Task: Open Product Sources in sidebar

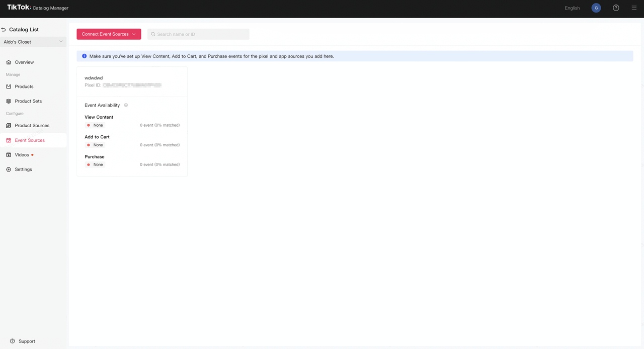Action: point(33,126)
